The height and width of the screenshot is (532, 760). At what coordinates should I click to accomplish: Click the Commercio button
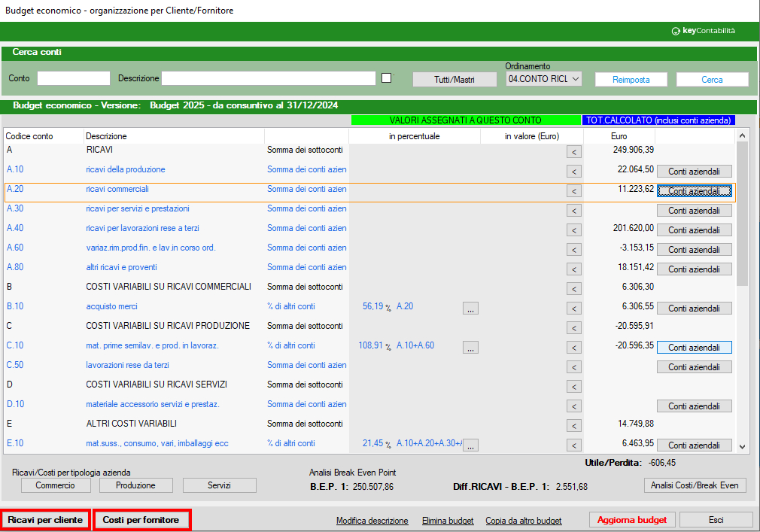coord(55,485)
